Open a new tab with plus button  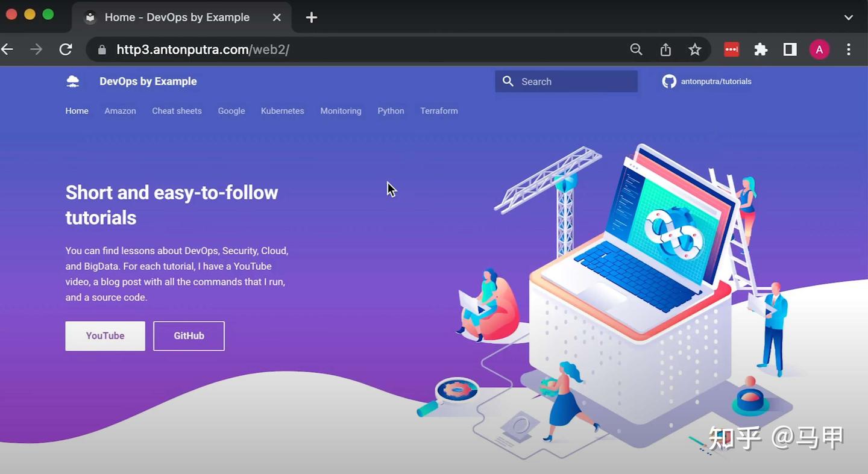[x=312, y=17]
